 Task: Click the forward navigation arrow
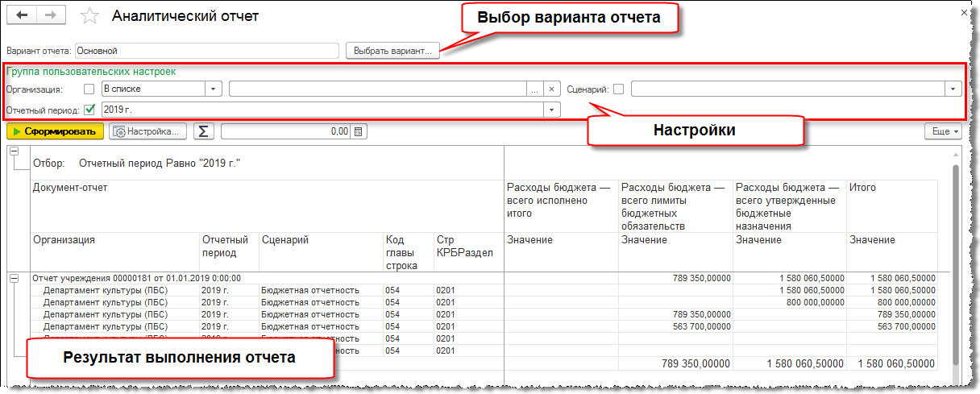coord(49,16)
